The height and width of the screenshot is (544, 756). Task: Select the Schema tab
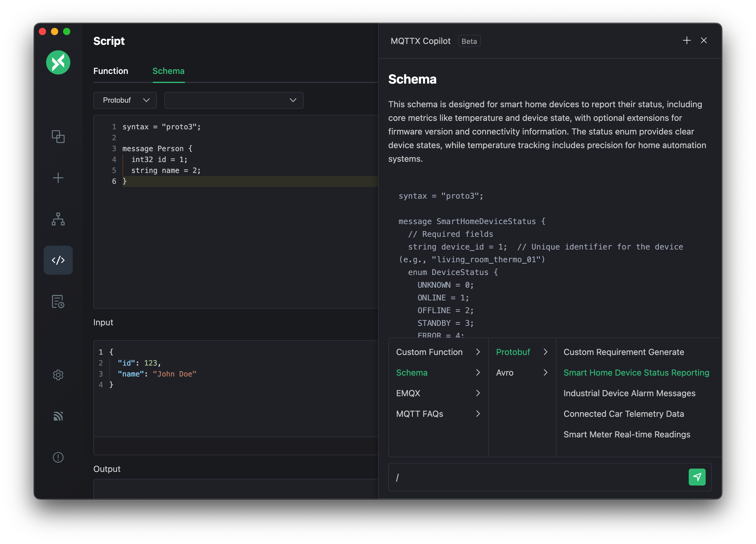pyautogui.click(x=168, y=71)
